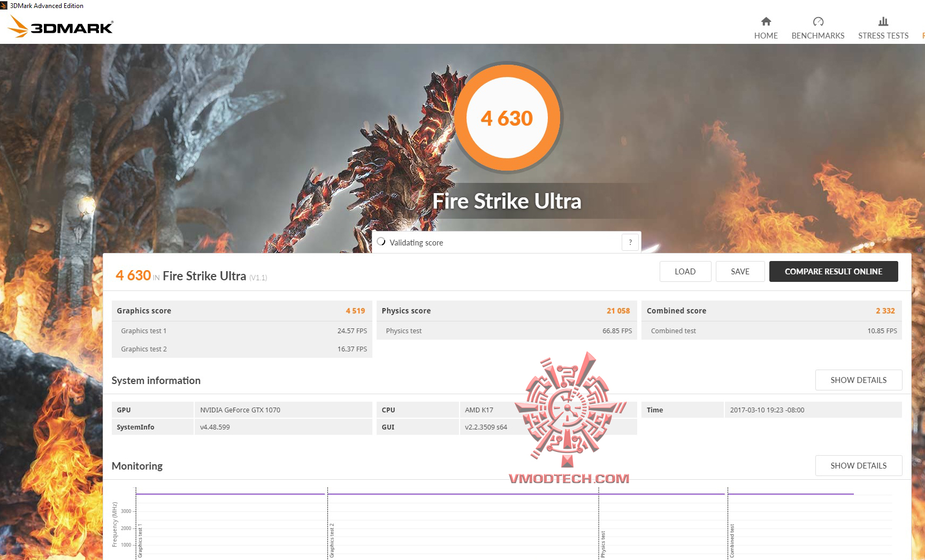This screenshot has height=560, width=925.
Task: Open Benchmarks using the circular arrow icon
Action: [818, 22]
